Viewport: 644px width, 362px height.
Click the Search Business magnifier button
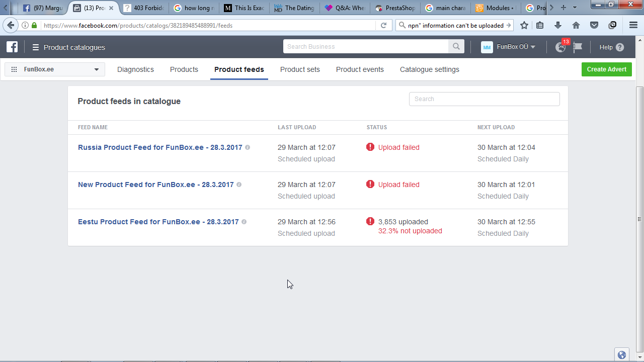[456, 47]
